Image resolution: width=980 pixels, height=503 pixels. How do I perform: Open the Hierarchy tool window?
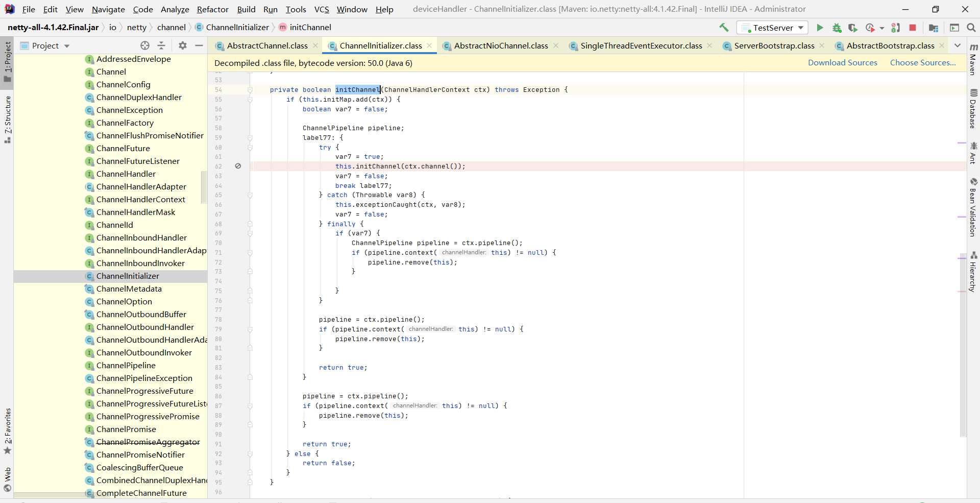pyautogui.click(x=973, y=271)
